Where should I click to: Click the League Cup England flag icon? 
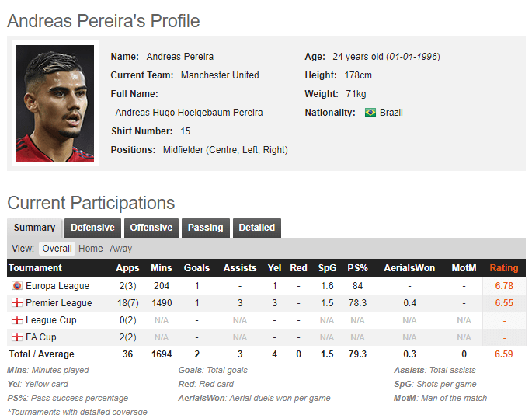click(16, 320)
